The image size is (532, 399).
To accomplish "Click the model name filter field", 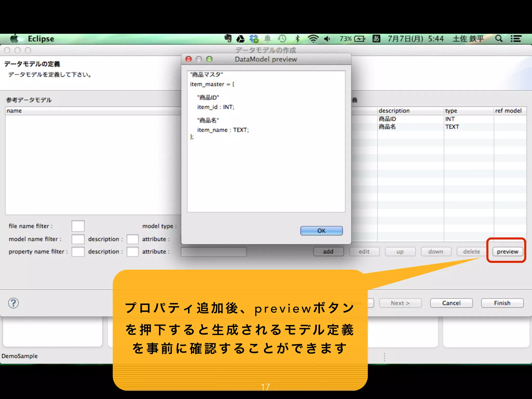I will [x=78, y=239].
